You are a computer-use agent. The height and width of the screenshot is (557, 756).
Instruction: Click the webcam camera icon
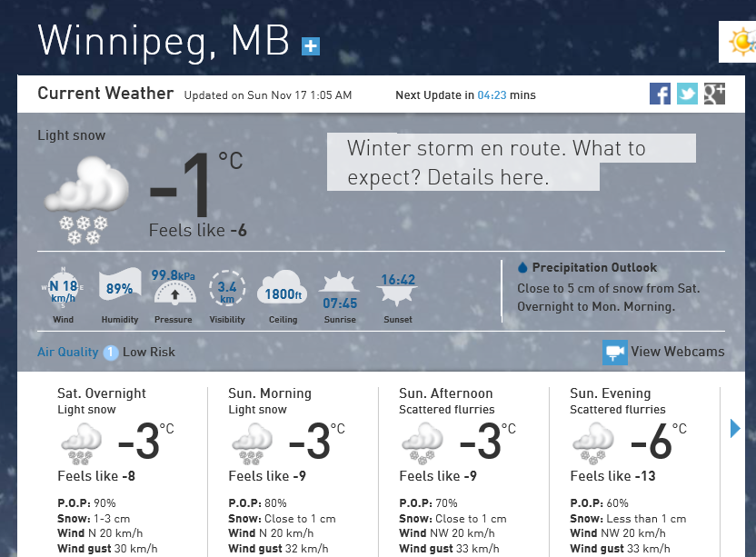click(615, 352)
